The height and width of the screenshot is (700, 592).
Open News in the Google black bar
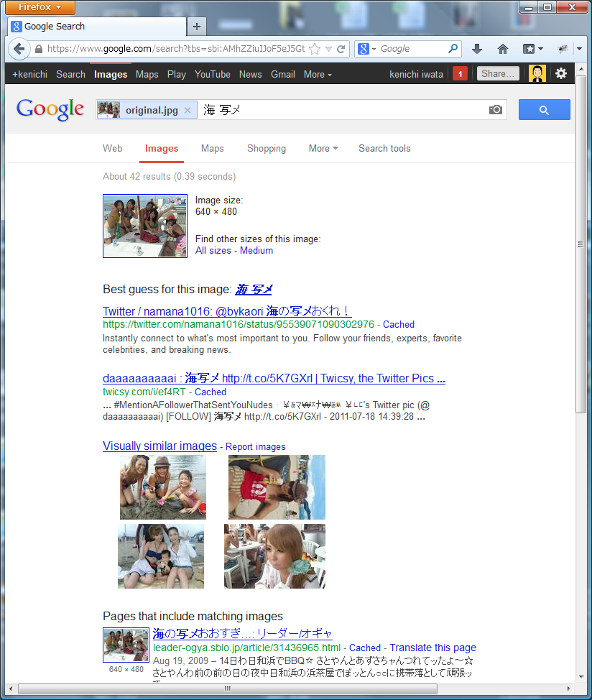point(250,75)
